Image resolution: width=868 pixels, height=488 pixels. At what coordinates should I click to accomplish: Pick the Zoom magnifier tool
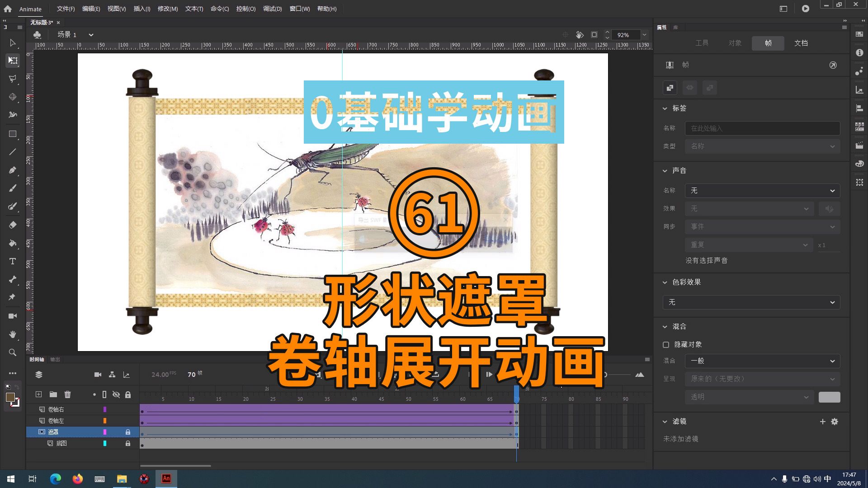(x=12, y=352)
